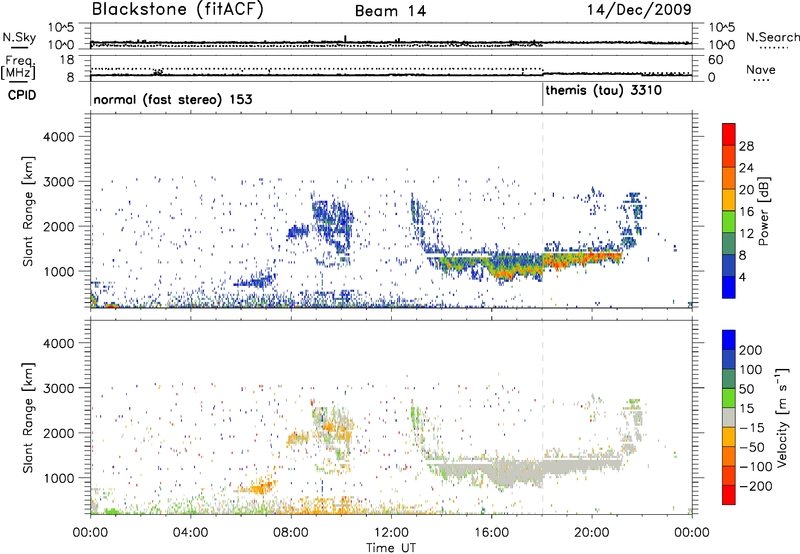This screenshot has width=800, height=554.
Task: Pick the orange Velocity segment between -50 and -100
Action: [x=729, y=456]
